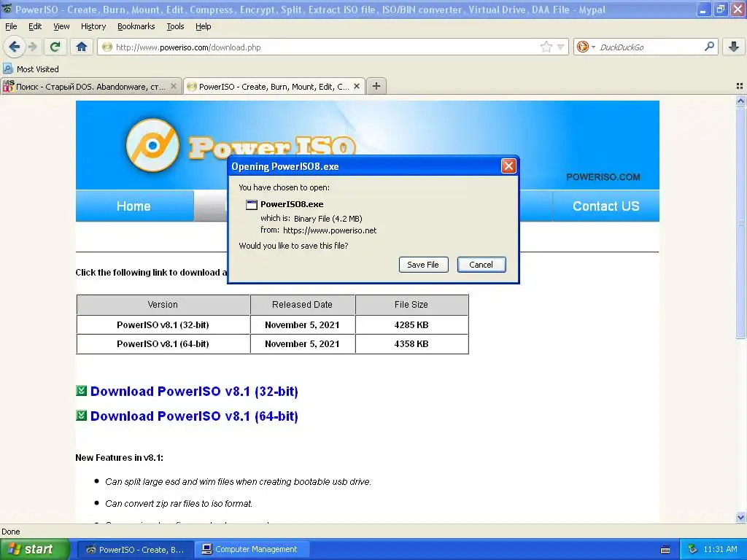
Task: Click the green icon beside 32-bit download
Action: click(x=82, y=391)
